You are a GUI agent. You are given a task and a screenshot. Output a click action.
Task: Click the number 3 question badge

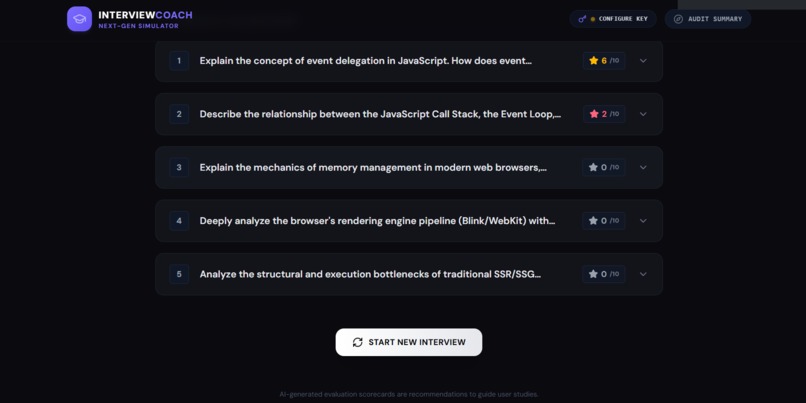tap(179, 168)
